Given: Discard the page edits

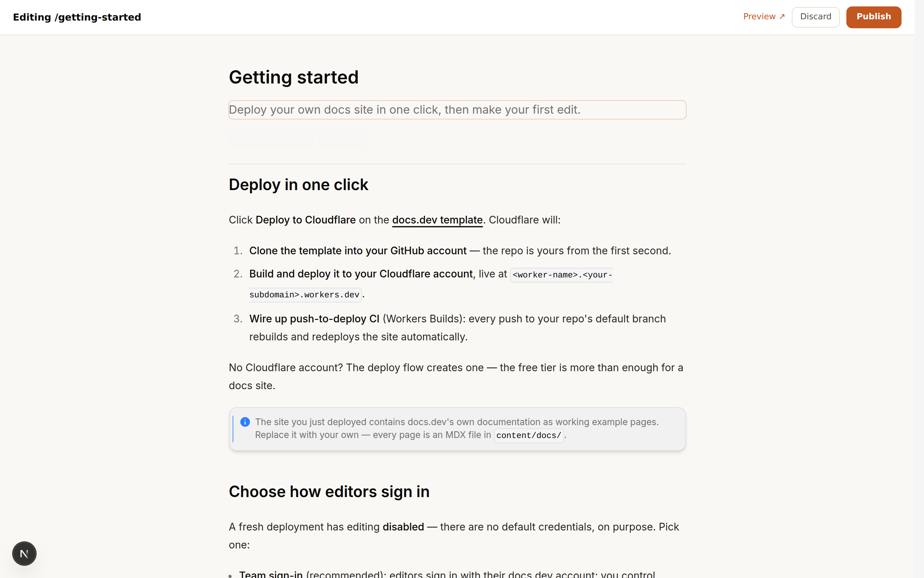Looking at the screenshot, I should pos(816,17).
